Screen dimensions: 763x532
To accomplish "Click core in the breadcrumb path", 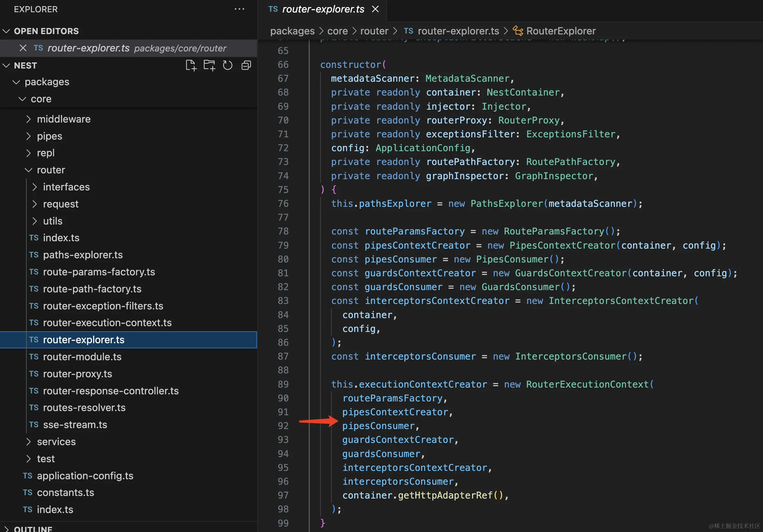I will [337, 31].
